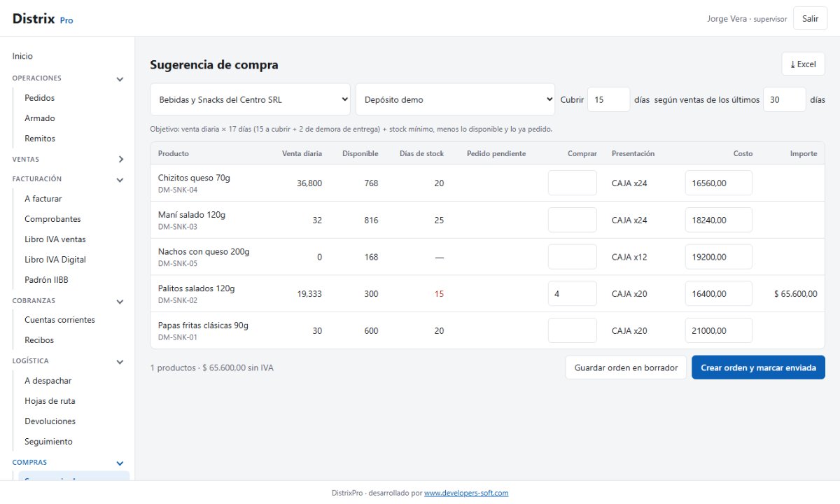Screen dimensions: 840x504
Task: Expand the VENTAS section chevron
Action: click(120, 160)
